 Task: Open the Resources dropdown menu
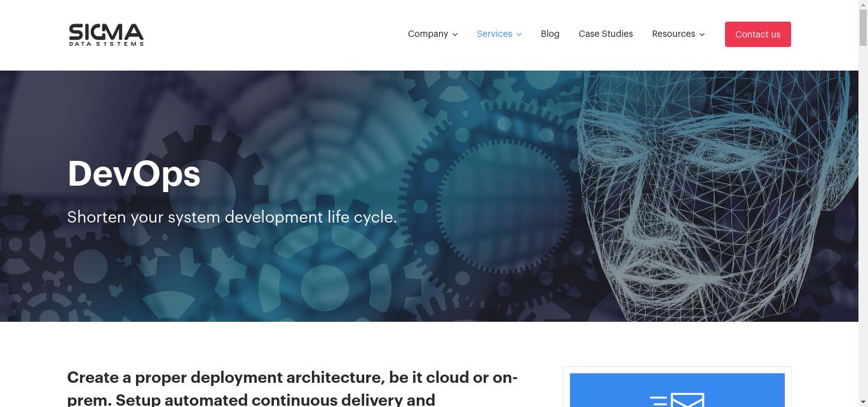point(674,34)
